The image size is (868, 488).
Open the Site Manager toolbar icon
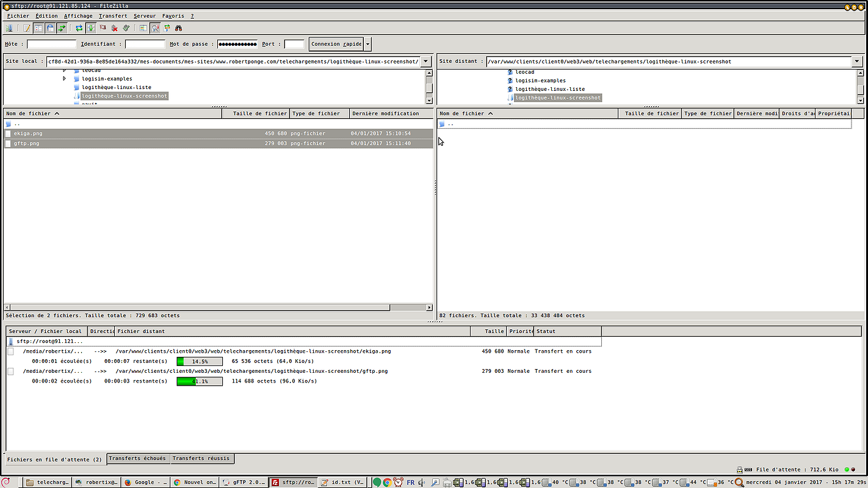point(9,28)
